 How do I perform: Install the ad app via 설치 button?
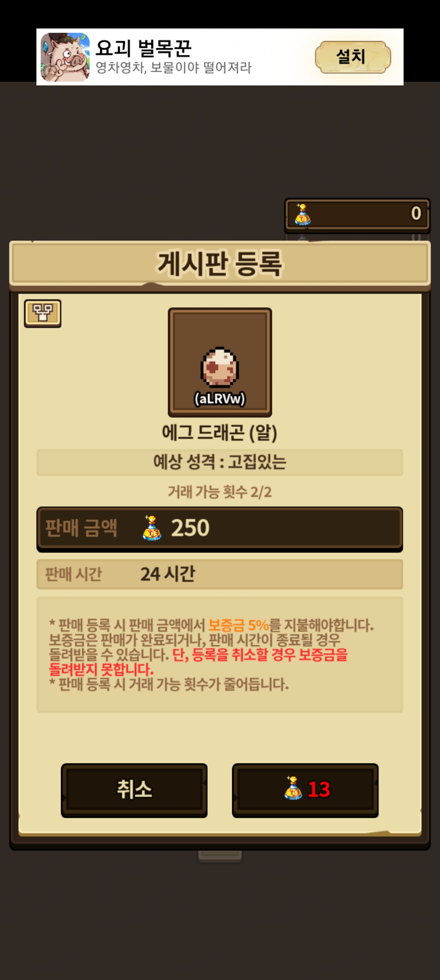click(x=353, y=57)
